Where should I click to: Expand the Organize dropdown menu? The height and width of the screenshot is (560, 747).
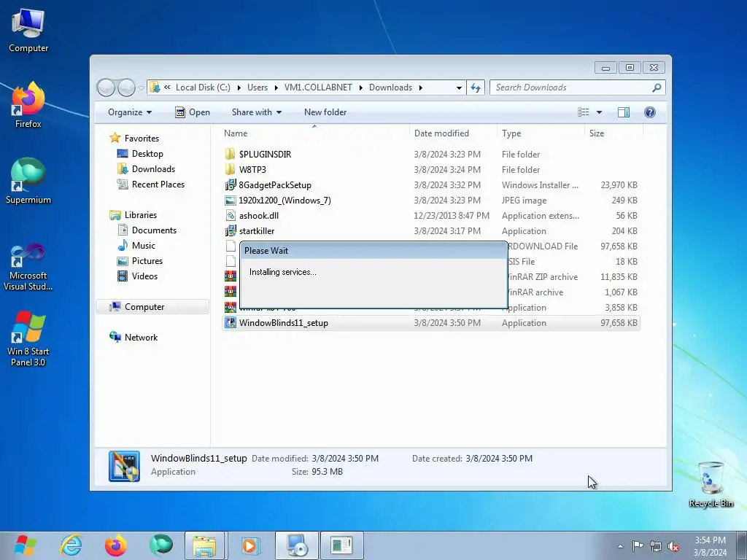130,112
